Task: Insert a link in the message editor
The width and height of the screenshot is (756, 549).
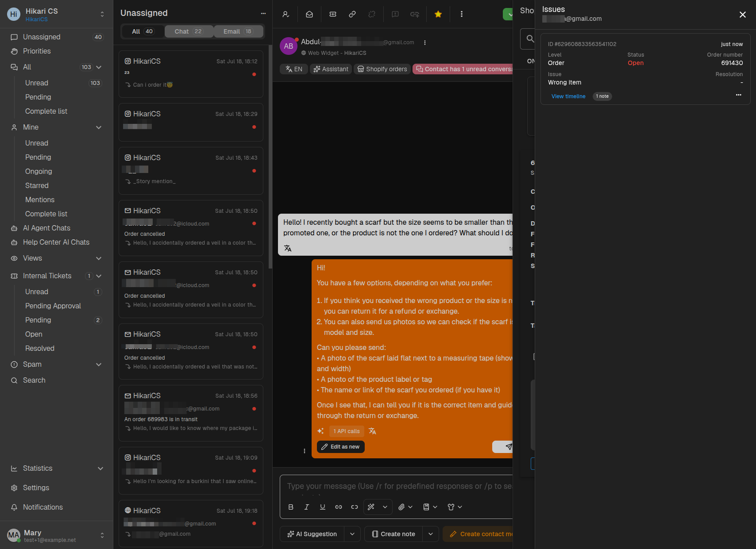Action: [x=339, y=507]
